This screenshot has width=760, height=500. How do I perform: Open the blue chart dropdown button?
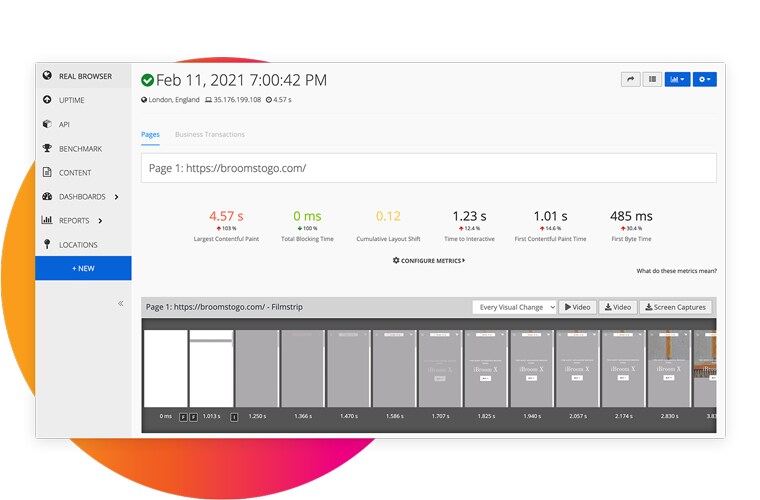coord(677,79)
